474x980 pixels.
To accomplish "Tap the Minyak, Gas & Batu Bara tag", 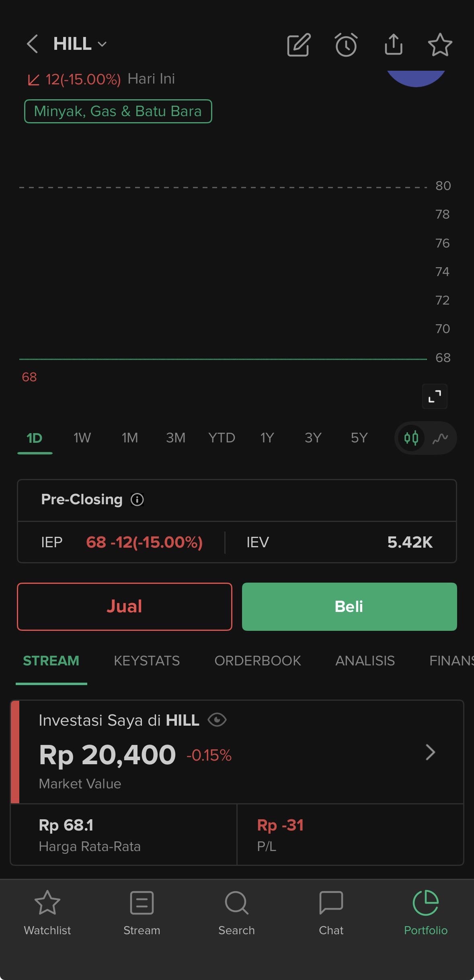I will pos(118,111).
